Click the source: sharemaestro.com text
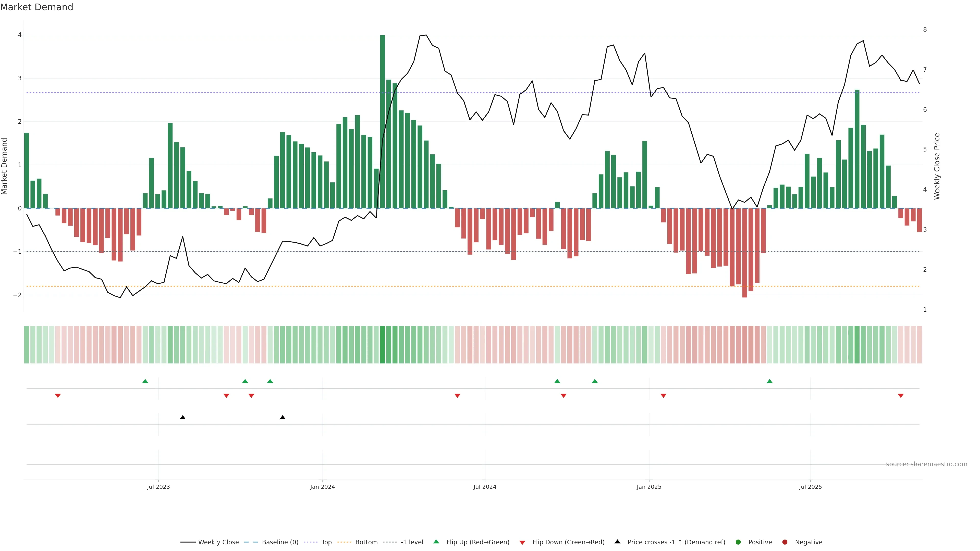The width and height of the screenshot is (980, 551). (926, 464)
